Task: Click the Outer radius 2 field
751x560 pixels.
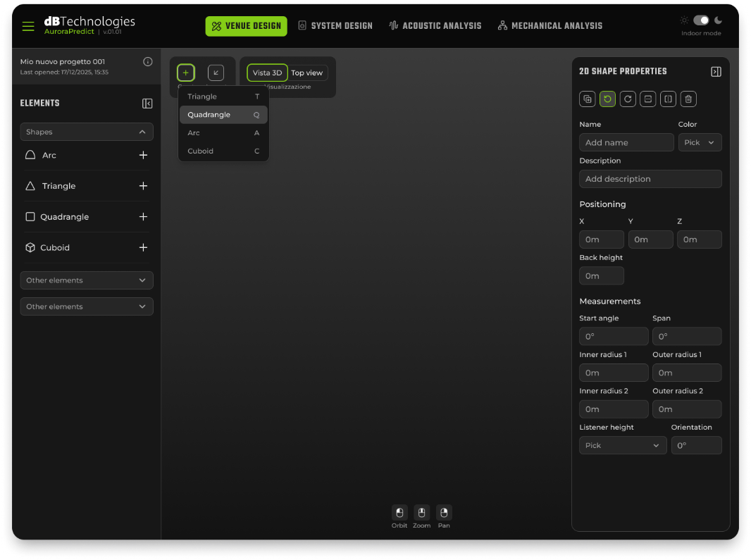Action: (687, 409)
